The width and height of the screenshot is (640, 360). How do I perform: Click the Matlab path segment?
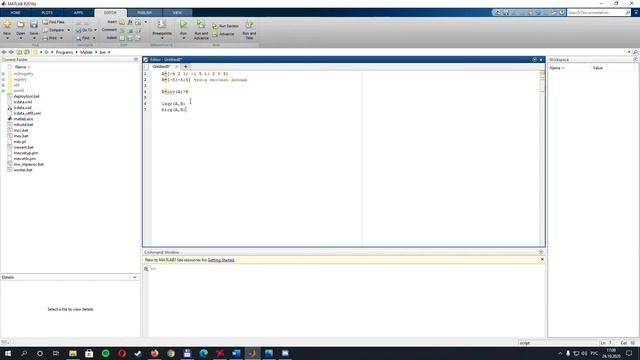tap(87, 52)
